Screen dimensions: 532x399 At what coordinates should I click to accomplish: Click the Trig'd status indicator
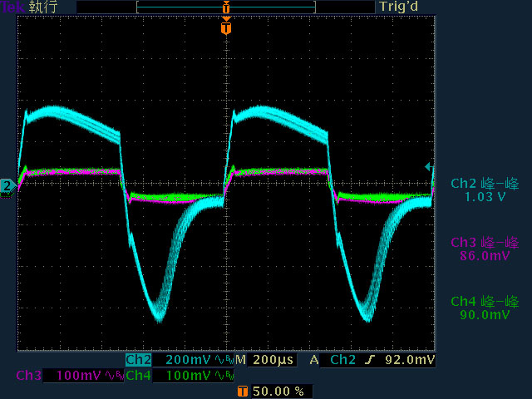[x=398, y=7]
